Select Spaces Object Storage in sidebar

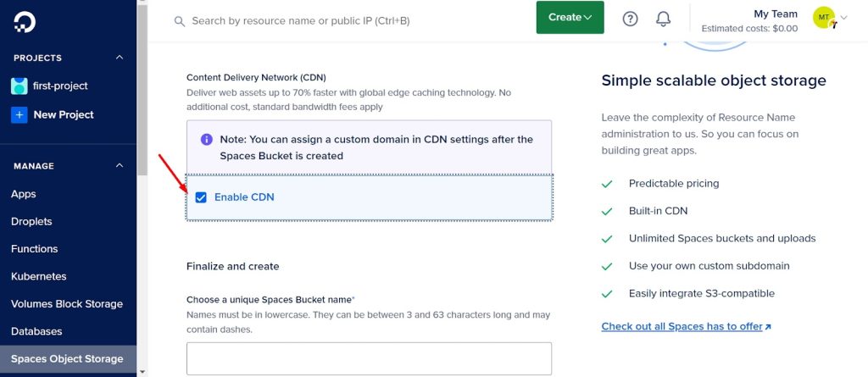(68, 358)
